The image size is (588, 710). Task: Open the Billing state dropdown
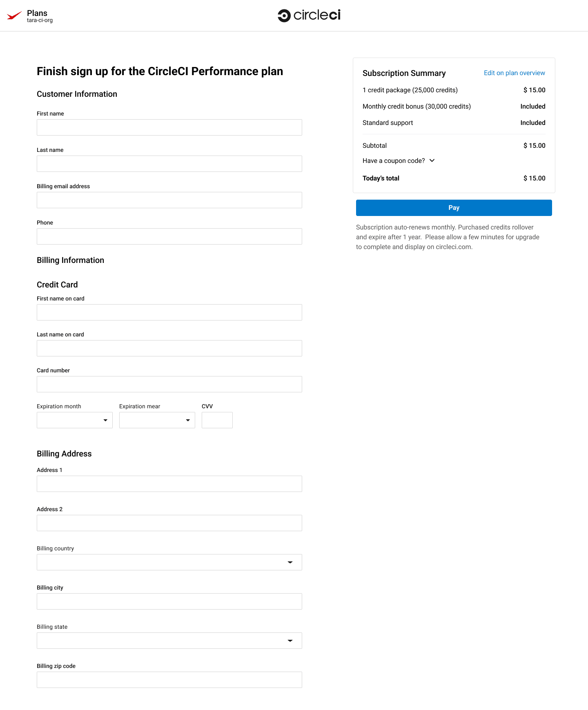169,641
